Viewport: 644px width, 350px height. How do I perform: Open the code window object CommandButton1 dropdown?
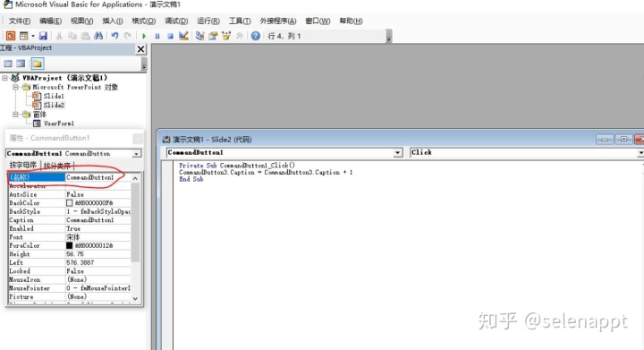coord(397,153)
